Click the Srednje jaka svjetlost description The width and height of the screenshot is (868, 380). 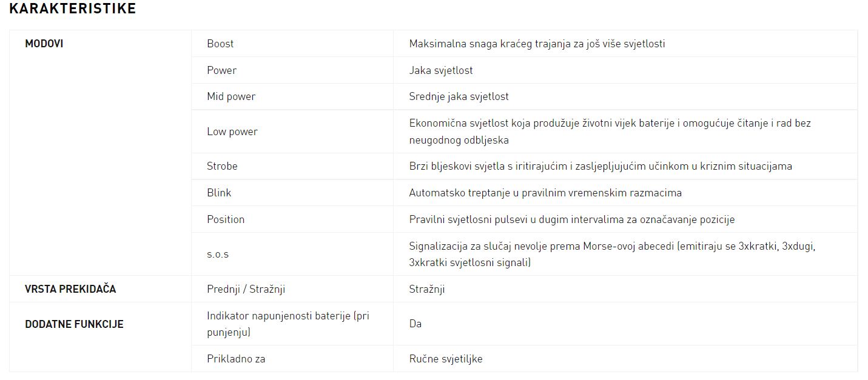pyautogui.click(x=459, y=96)
